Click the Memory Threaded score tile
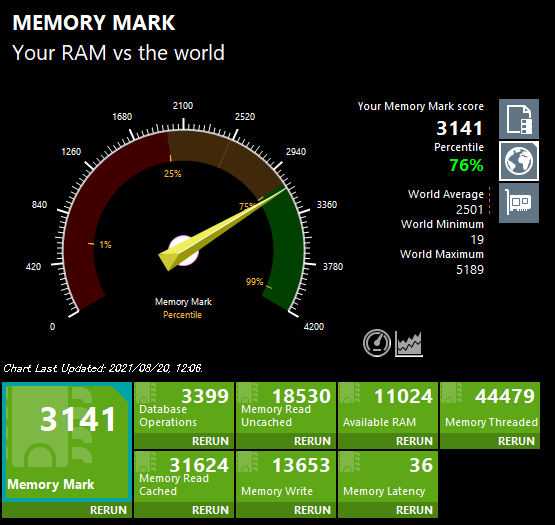The width and height of the screenshot is (555, 525). pyautogui.click(x=490, y=407)
